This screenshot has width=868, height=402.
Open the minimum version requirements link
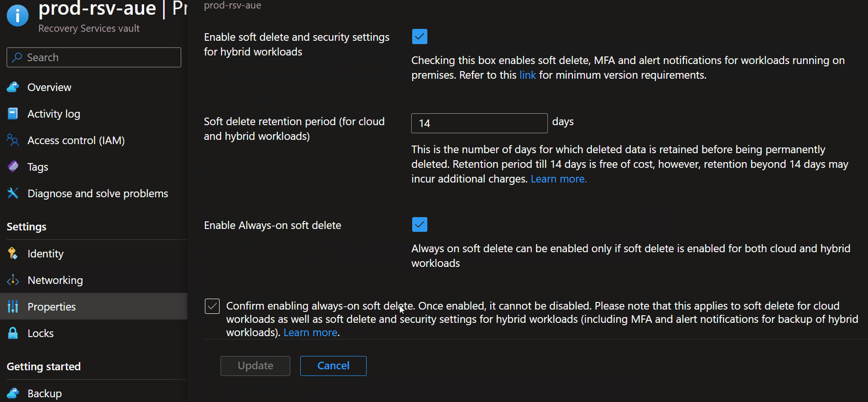[x=527, y=75]
